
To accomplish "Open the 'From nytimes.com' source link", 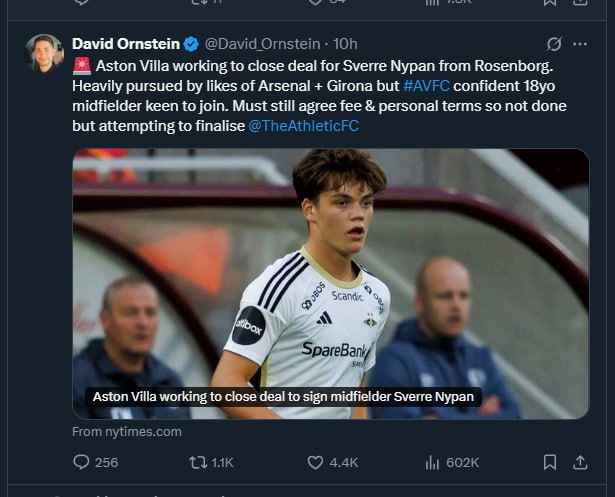I will click(127, 432).
